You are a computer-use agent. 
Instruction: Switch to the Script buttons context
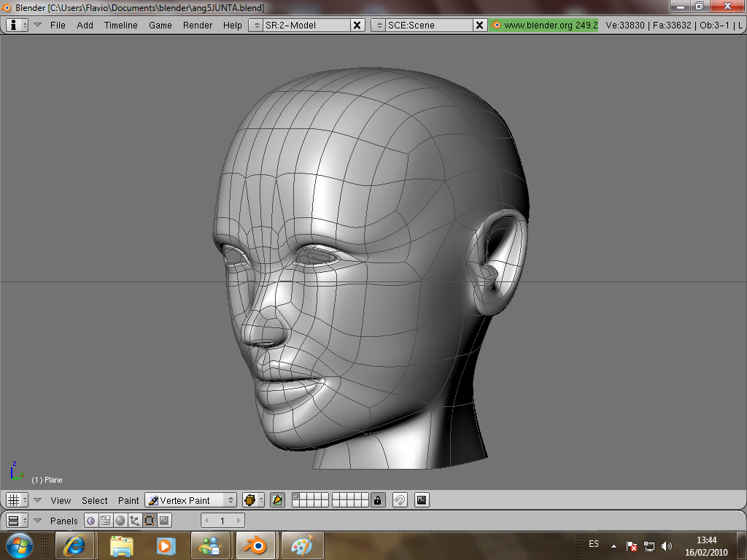[x=105, y=521]
